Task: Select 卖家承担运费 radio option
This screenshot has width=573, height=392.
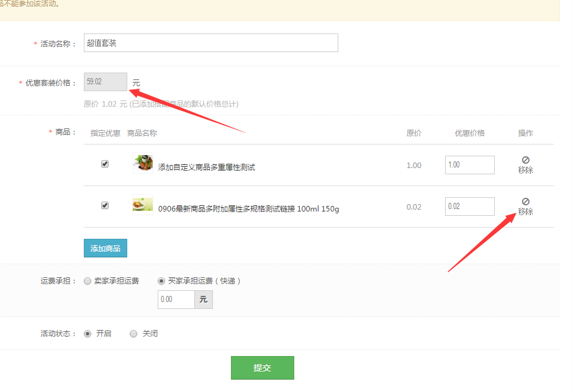Action: click(x=88, y=281)
